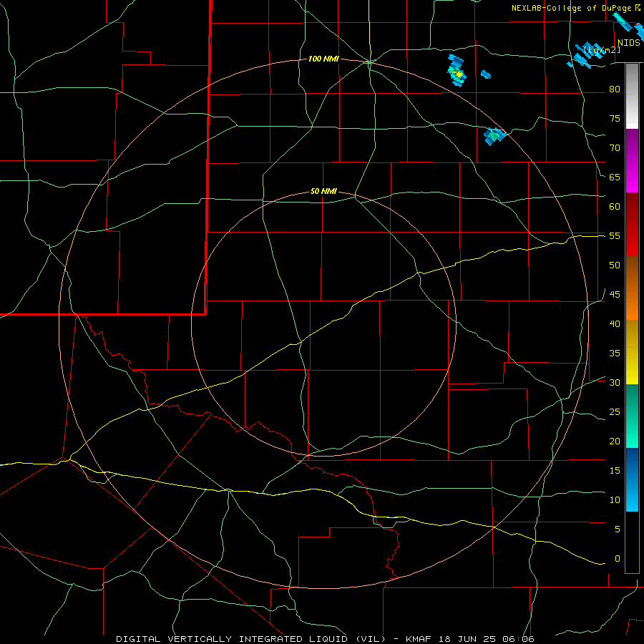Click the "18 JUN 25 06:06" timestamp
The image size is (644, 644).
pos(486,639)
